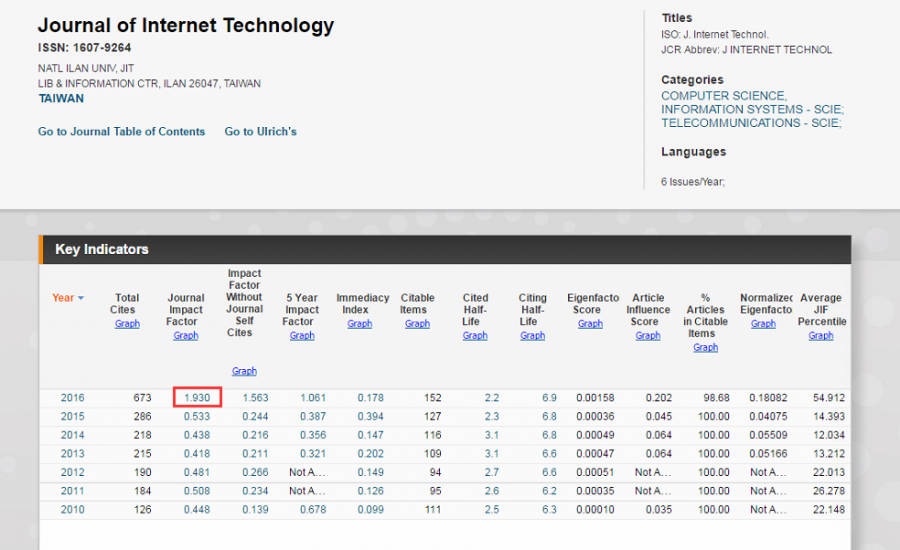
Task: Click the 0.448 impact factor for 2010
Action: click(x=197, y=509)
